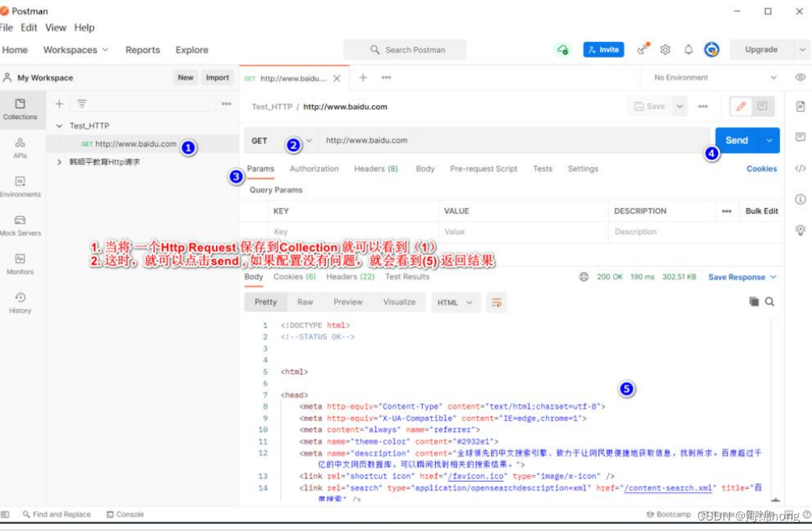812x531 pixels.
Task: Open the No Environment selector
Action: (715, 77)
